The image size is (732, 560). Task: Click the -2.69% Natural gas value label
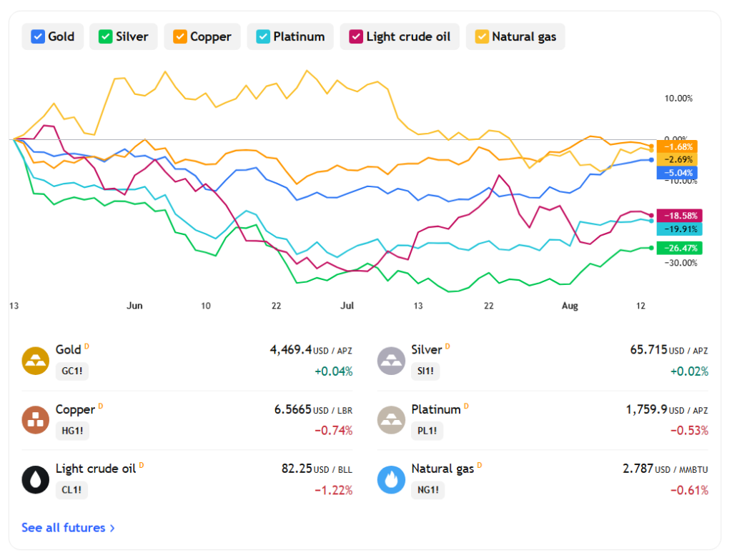pyautogui.click(x=678, y=159)
